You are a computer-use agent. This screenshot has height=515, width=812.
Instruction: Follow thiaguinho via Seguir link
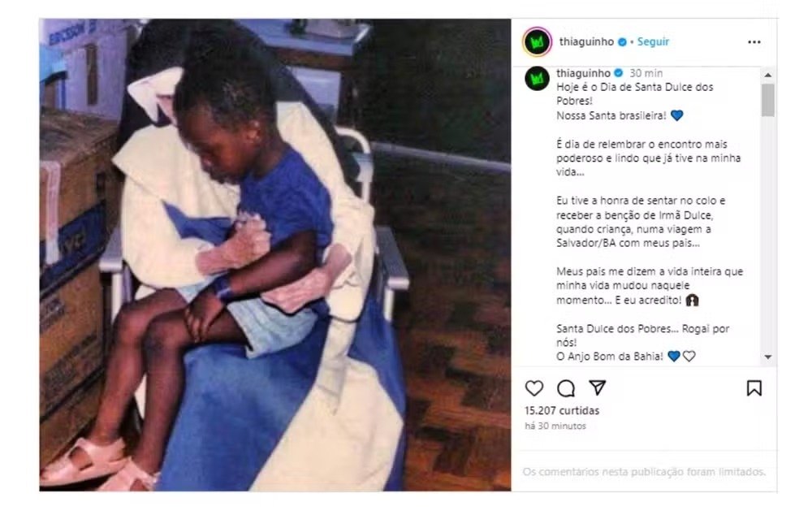point(653,41)
